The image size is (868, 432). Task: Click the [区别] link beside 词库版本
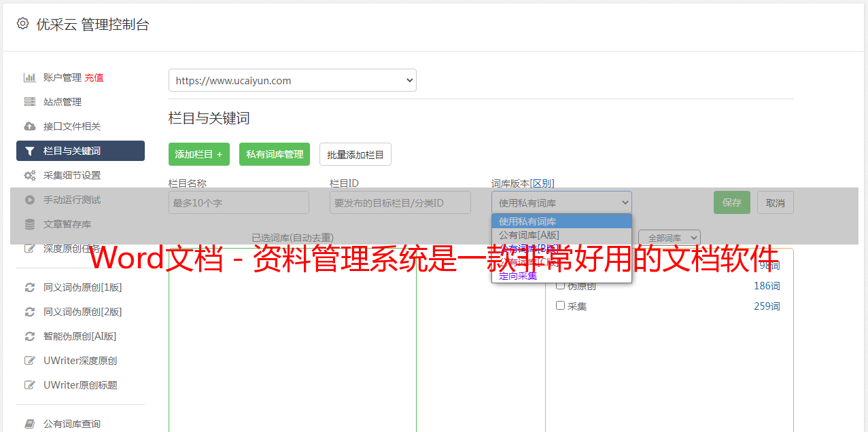point(542,183)
